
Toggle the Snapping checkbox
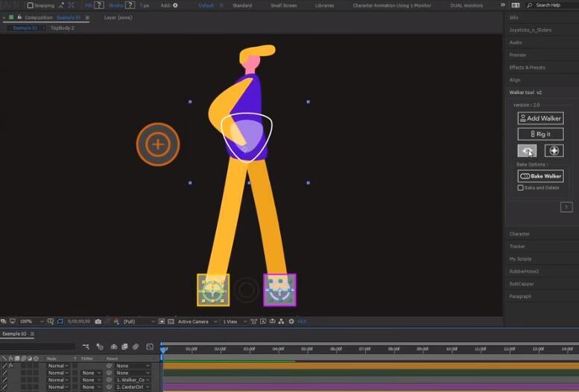click(x=30, y=5)
